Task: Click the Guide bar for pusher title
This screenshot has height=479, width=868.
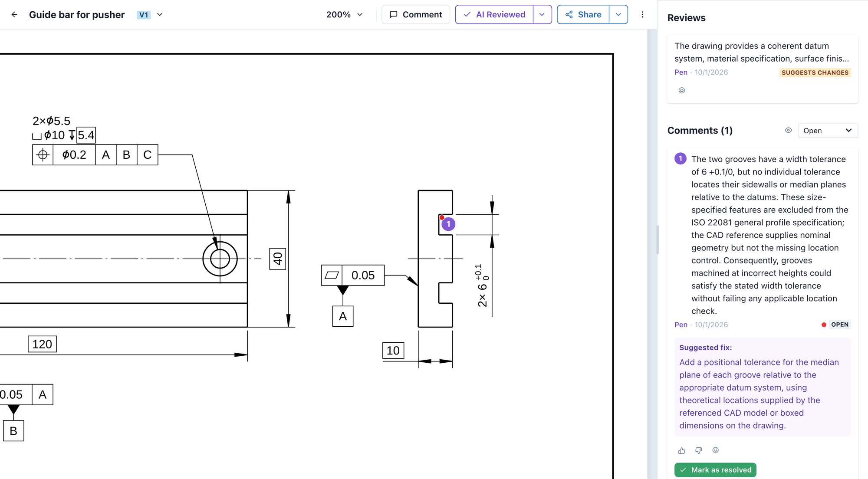Action: 77,15
